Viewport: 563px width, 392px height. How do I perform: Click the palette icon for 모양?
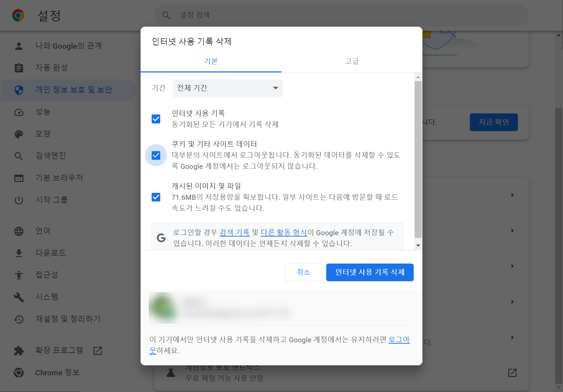coord(19,134)
